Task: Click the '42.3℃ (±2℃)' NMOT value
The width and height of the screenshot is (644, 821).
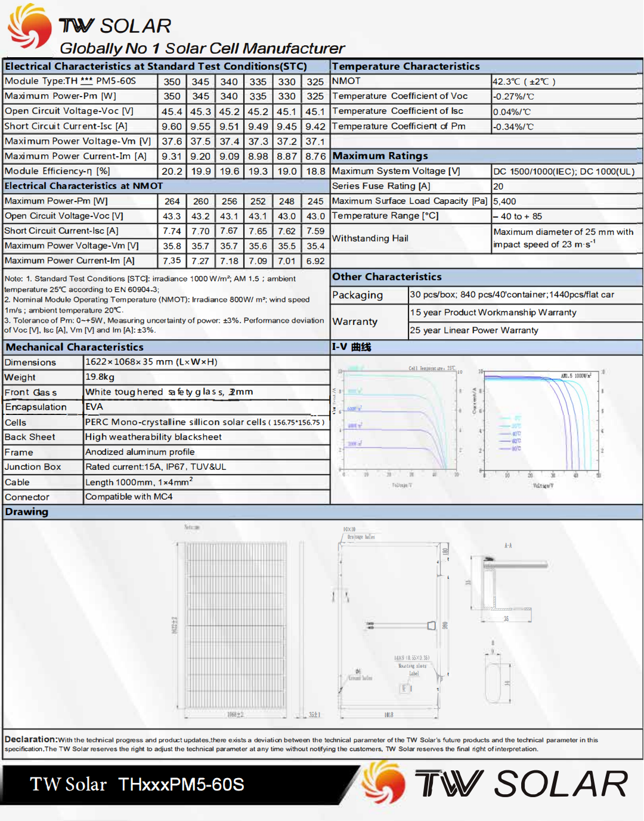Action: (x=524, y=82)
